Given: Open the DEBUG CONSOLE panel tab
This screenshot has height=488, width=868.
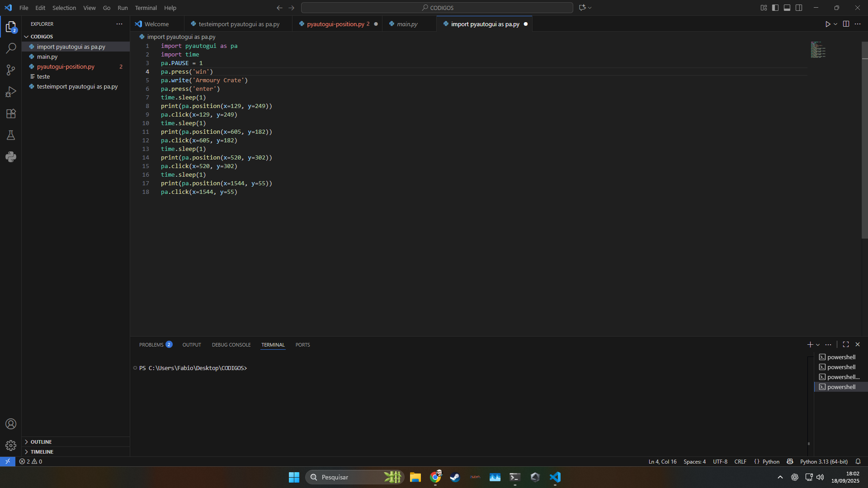Looking at the screenshot, I should pos(231,345).
